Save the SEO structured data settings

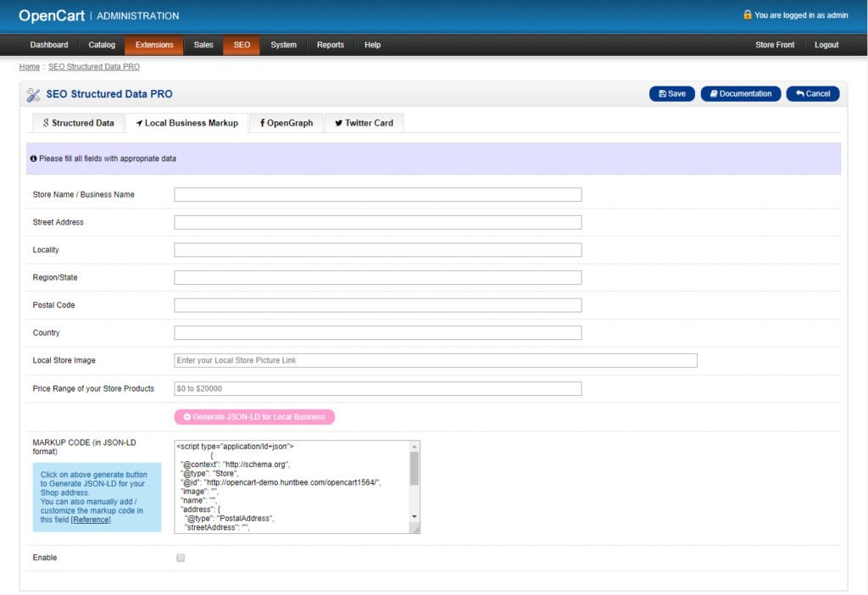tap(672, 94)
